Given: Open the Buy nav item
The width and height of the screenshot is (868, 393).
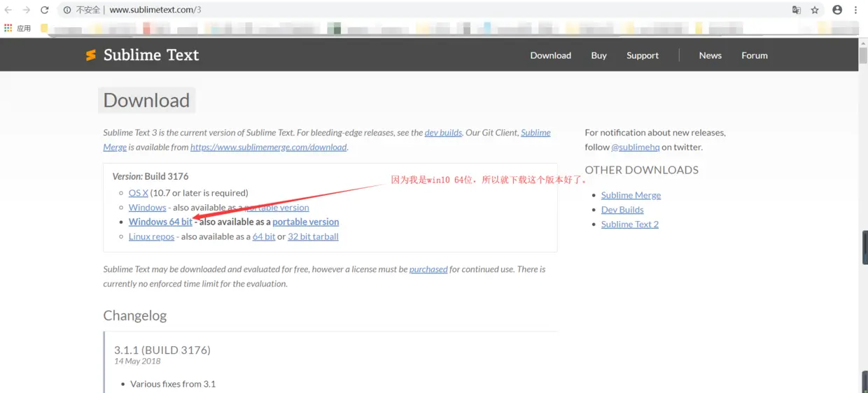Looking at the screenshot, I should pos(598,55).
